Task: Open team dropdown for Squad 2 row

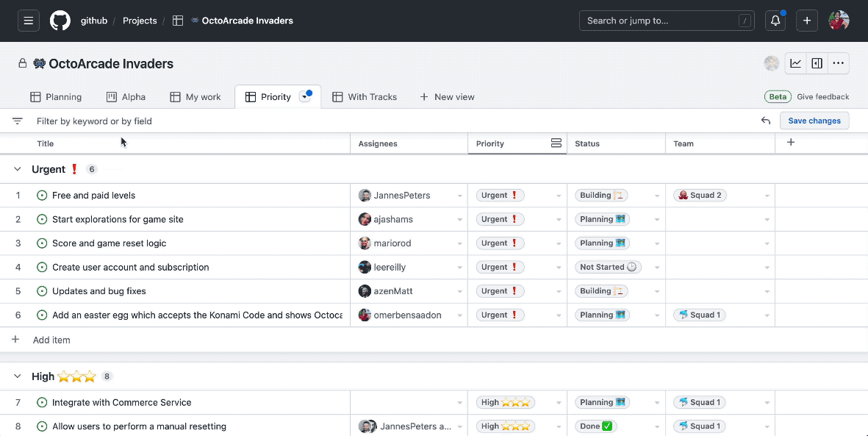Action: (767, 196)
